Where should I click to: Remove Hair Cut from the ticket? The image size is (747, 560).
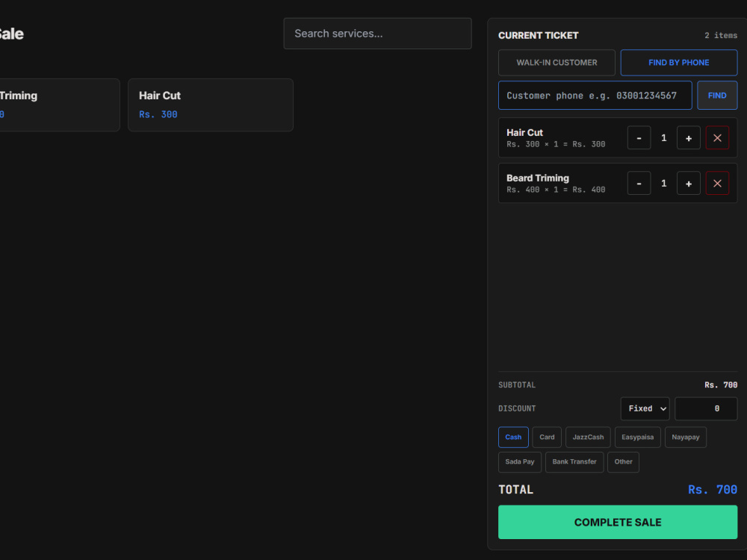click(717, 138)
